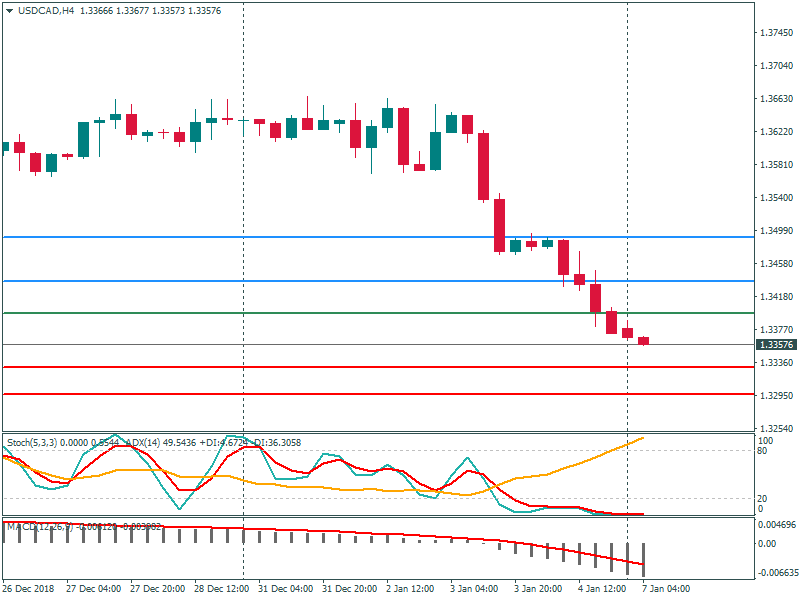The width and height of the screenshot is (800, 600).
Task: Click the 1.33770 price axis label
Action: [777, 330]
